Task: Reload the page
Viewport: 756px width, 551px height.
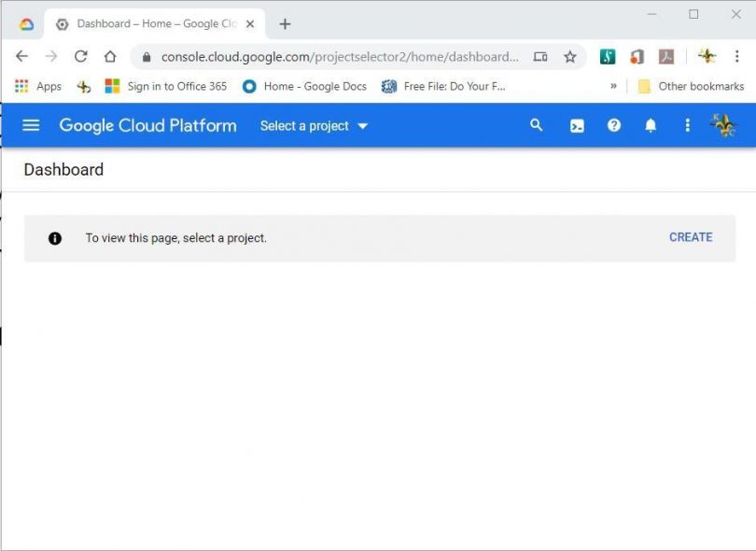Action: pyautogui.click(x=80, y=56)
